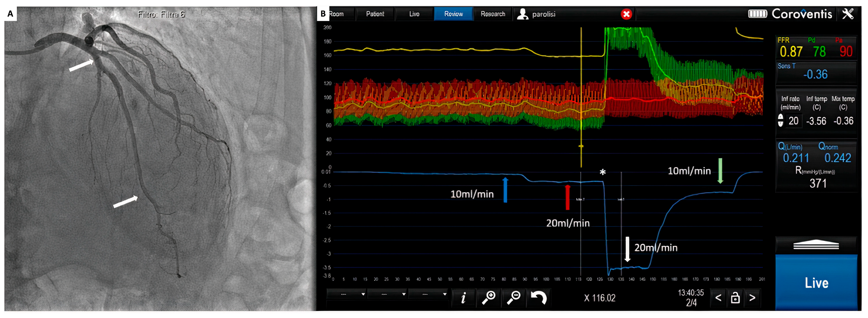
Task: Click the Qnorm value 0.242
Action: coord(838,158)
